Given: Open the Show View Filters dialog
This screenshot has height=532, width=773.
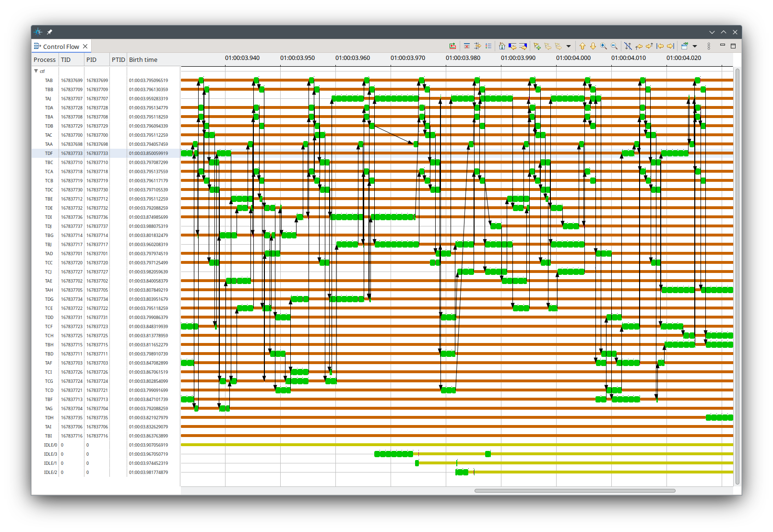Looking at the screenshot, I should [x=466, y=46].
